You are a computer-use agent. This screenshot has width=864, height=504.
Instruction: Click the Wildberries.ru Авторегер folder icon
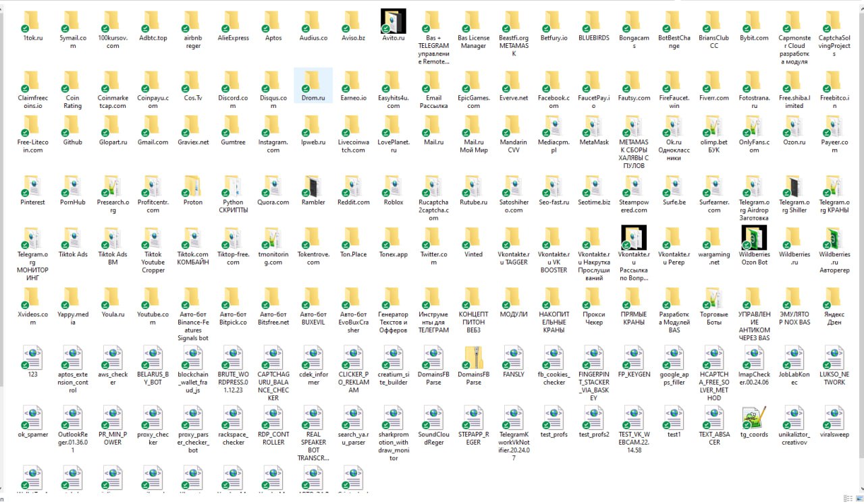pyautogui.click(x=834, y=237)
